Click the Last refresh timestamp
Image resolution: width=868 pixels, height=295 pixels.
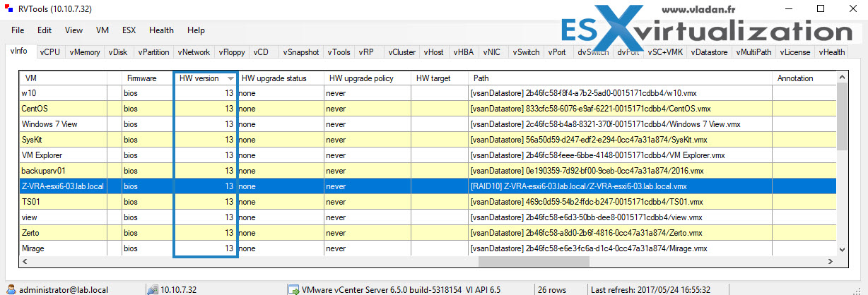pyautogui.click(x=650, y=289)
